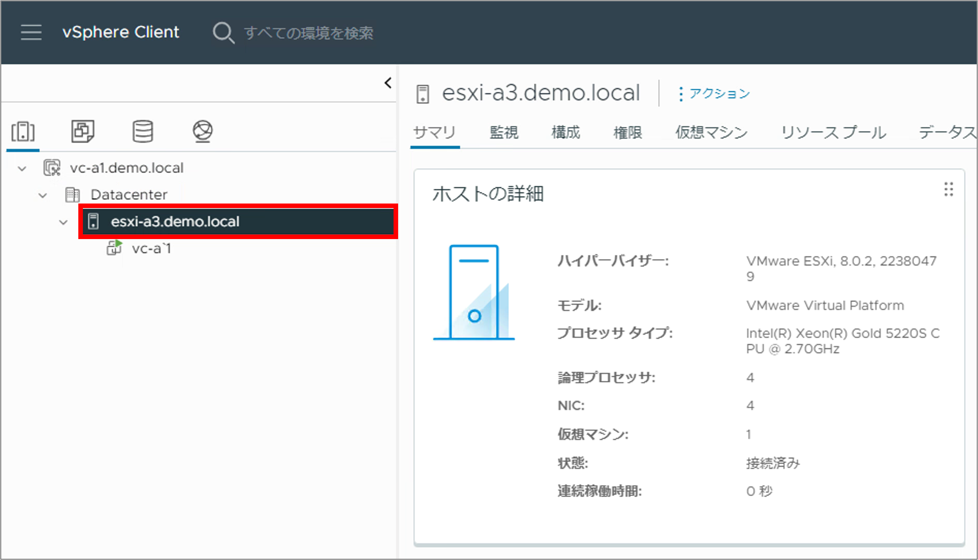This screenshot has height=560, width=978.
Task: Open the アクション actions menu
Action: point(714,94)
